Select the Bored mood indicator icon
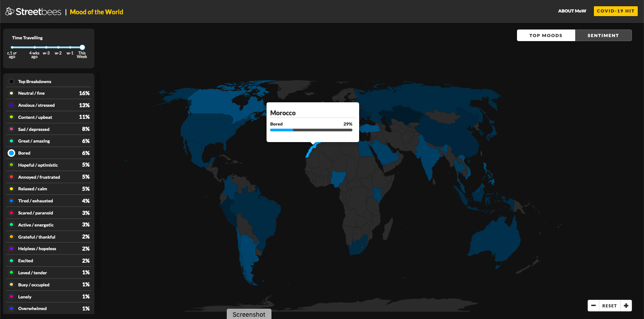This screenshot has height=319, width=644. pos(11,153)
